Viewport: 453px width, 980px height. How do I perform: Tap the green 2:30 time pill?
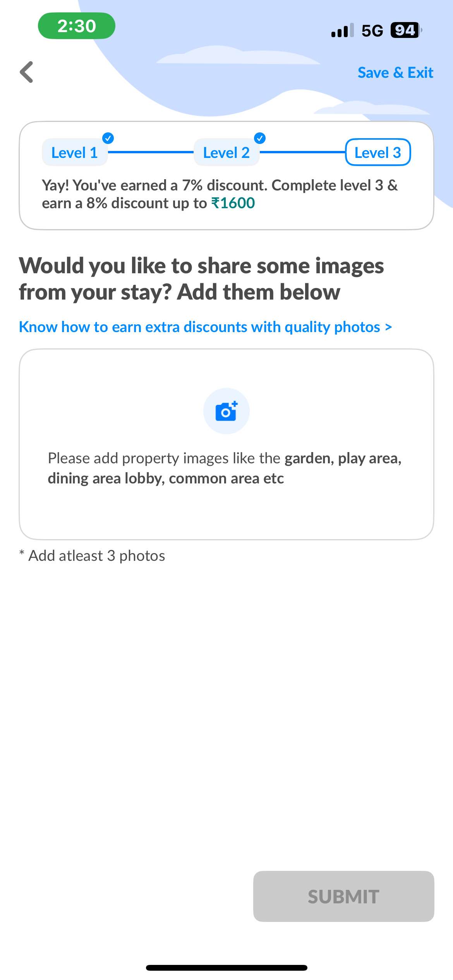77,26
